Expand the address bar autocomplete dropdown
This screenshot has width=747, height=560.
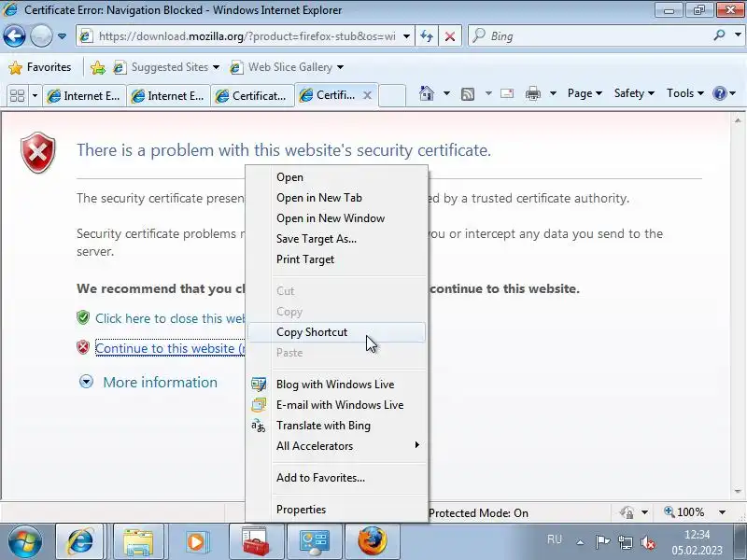pos(406,36)
